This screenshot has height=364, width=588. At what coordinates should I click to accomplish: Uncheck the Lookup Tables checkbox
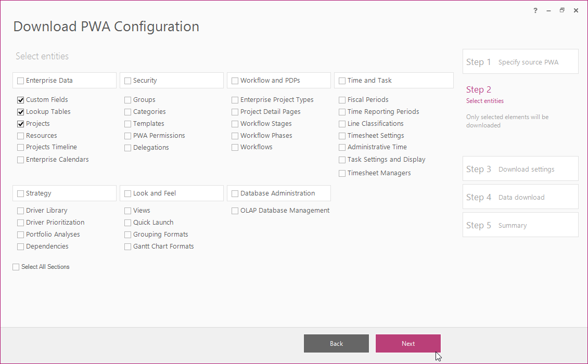(x=21, y=112)
